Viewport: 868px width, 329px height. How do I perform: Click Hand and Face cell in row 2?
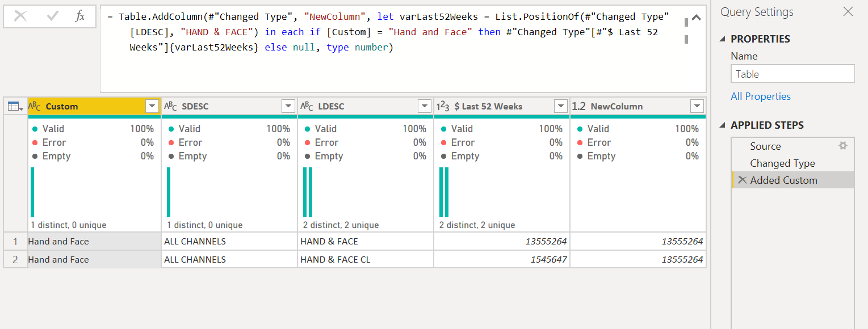pos(94,259)
